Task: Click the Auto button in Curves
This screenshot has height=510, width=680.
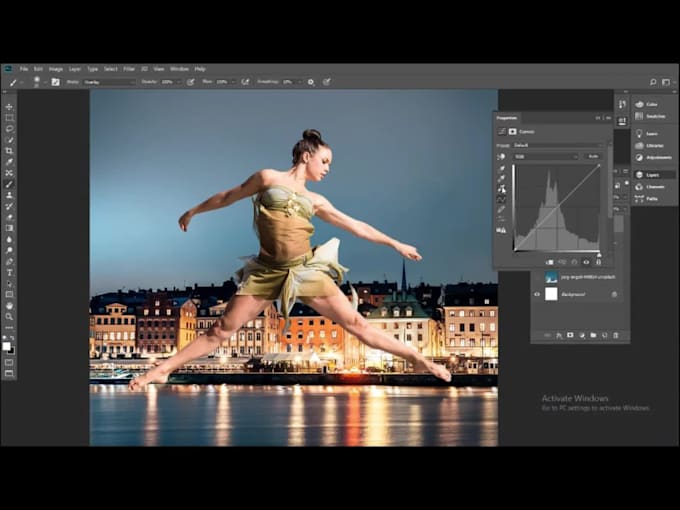Action: [593, 157]
